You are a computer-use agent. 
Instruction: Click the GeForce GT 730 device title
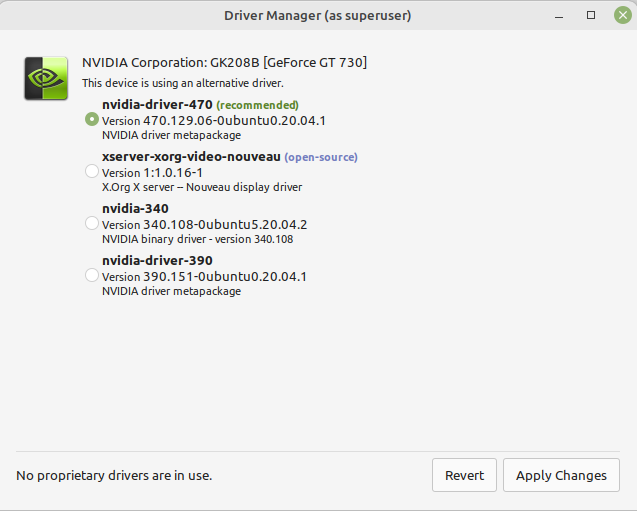pyautogui.click(x=224, y=63)
